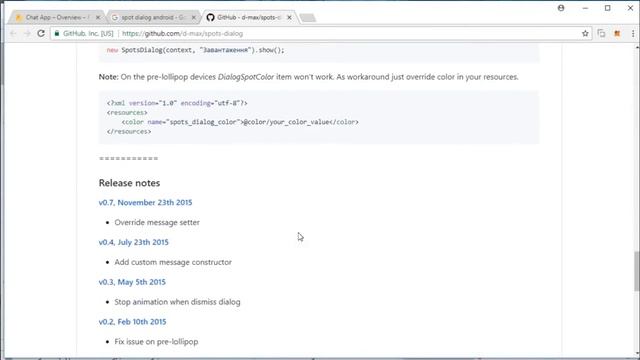This screenshot has width=640, height=360.
Task: Click 'Stop animation when dismiss dialog' text
Action: (x=178, y=302)
